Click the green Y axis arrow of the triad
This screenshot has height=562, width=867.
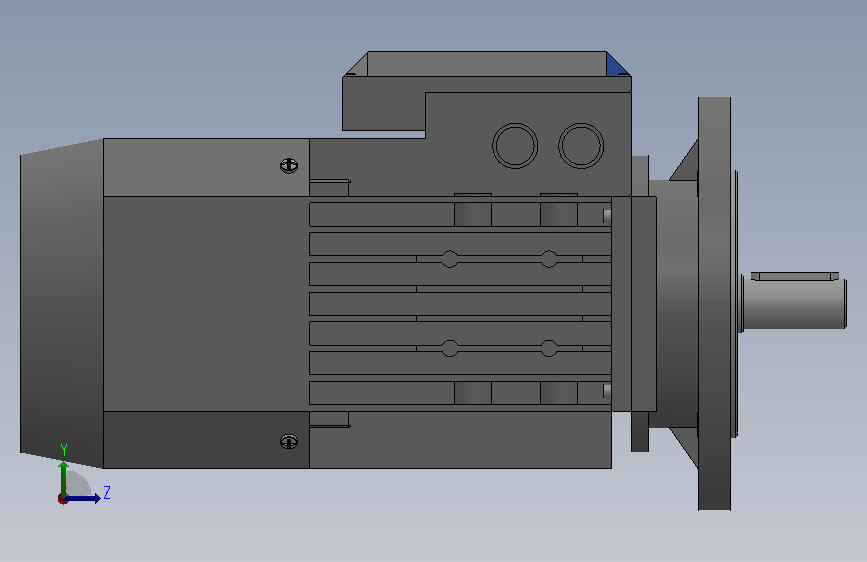[x=64, y=478]
